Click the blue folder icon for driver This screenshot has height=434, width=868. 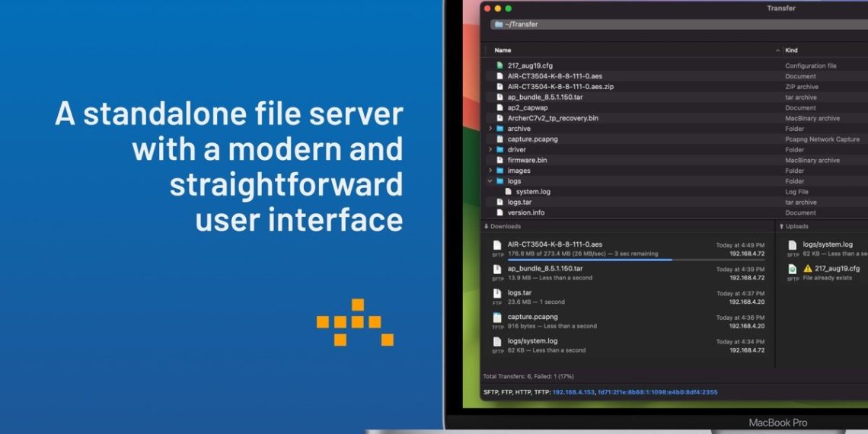coord(499,150)
